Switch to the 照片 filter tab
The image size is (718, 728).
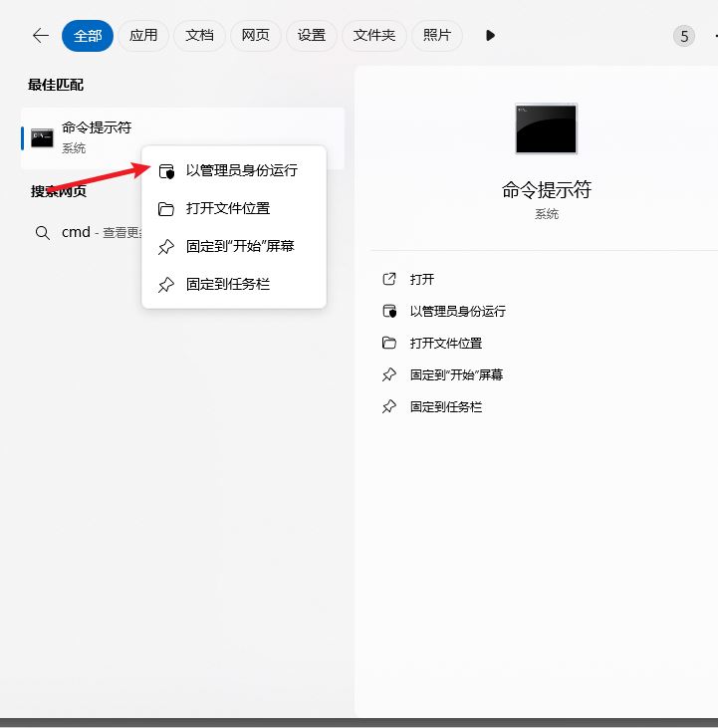[x=437, y=36]
